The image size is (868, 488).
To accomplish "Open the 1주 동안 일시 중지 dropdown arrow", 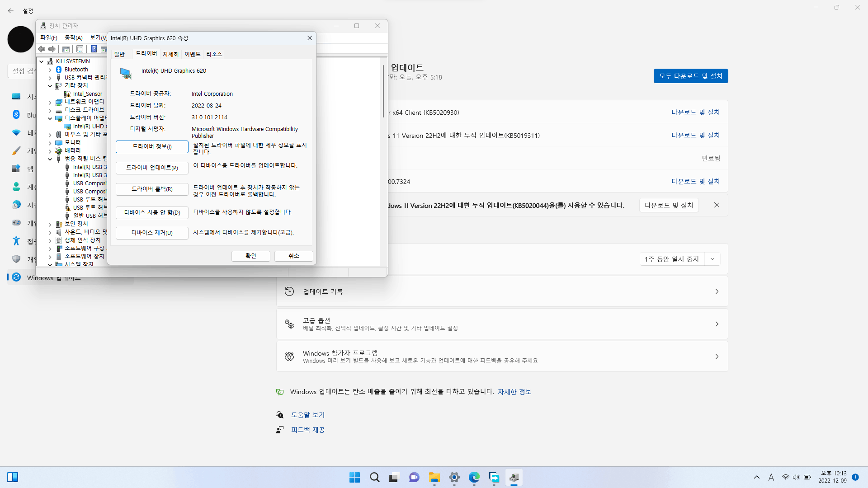I will tap(712, 259).
